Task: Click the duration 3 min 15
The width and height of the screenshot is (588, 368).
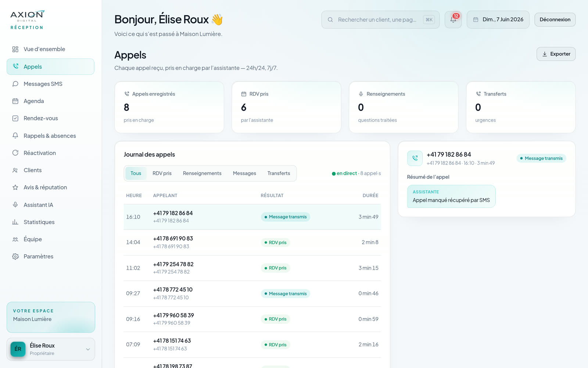Action: click(x=368, y=268)
